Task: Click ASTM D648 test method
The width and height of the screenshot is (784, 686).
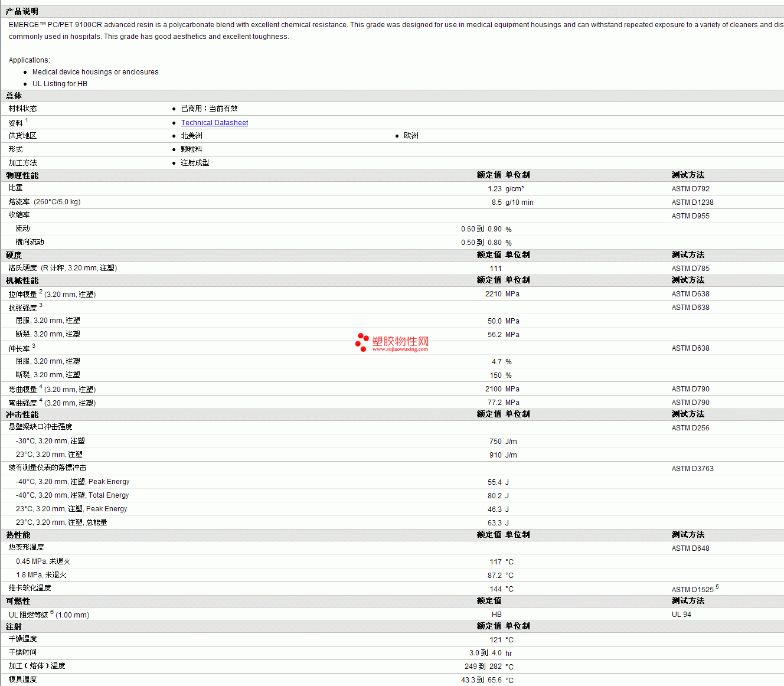Action: point(690,548)
